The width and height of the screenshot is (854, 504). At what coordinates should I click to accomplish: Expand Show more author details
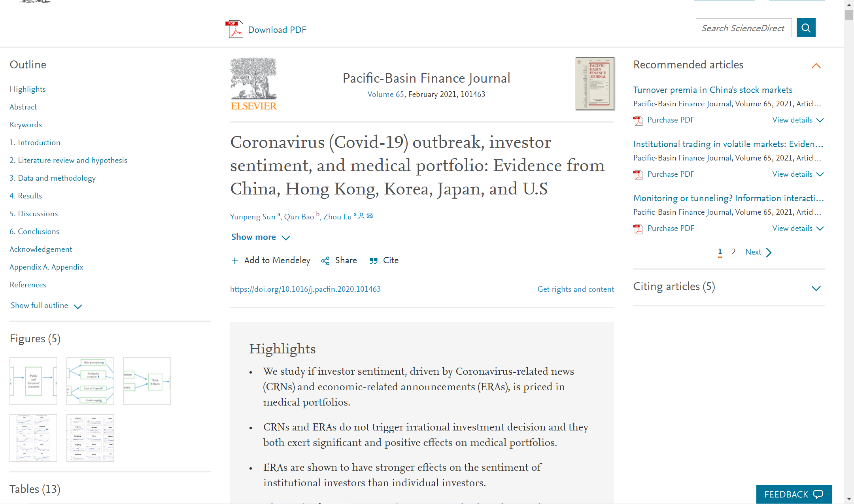click(261, 237)
